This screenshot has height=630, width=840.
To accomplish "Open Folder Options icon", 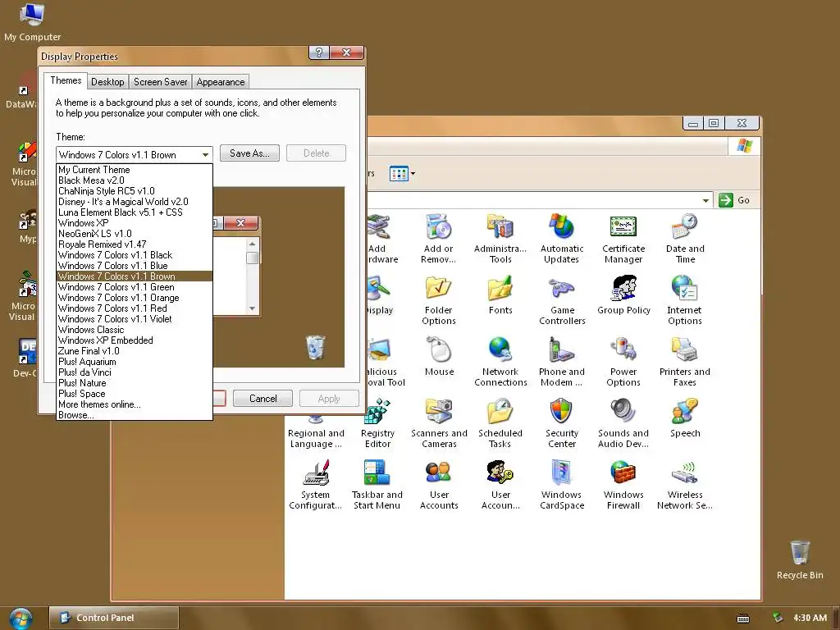I will point(439,300).
